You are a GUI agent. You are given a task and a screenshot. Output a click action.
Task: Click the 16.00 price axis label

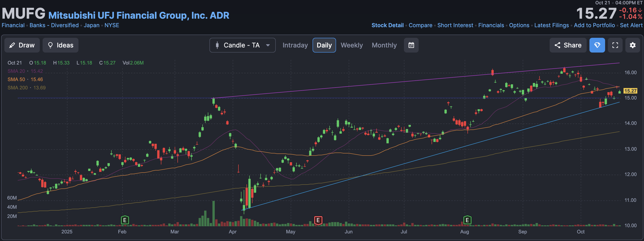pyautogui.click(x=630, y=73)
